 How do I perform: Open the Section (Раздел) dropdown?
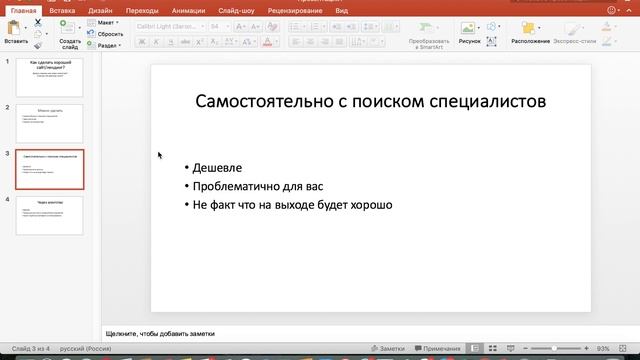pos(104,46)
